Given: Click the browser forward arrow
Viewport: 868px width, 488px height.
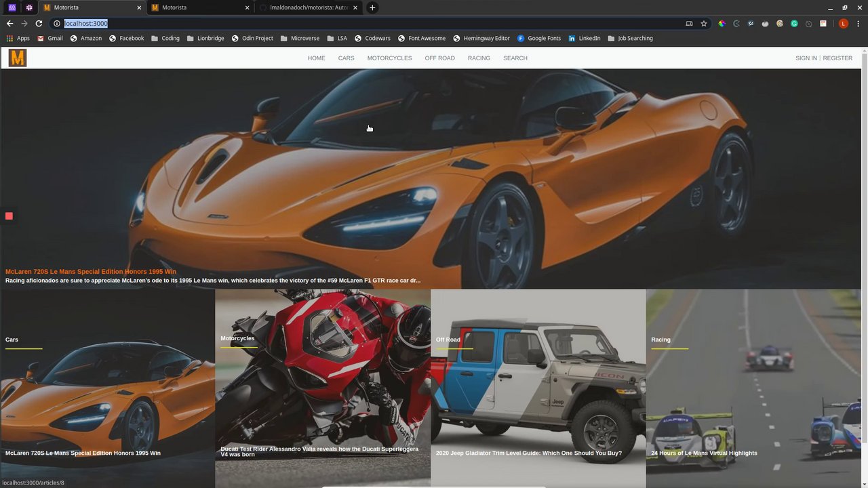Looking at the screenshot, I should tap(24, 23).
